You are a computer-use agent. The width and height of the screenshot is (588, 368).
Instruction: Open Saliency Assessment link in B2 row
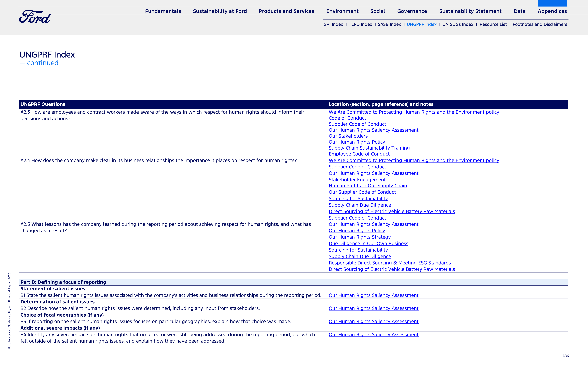[x=374, y=308]
